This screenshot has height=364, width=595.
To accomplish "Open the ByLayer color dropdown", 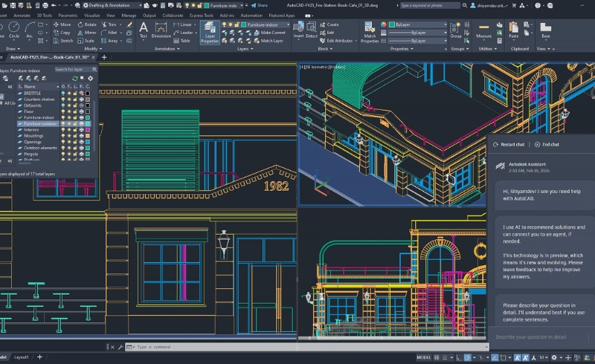I will (418, 25).
